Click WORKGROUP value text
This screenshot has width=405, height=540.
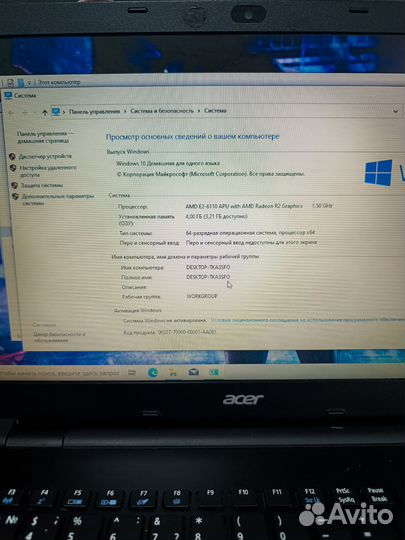[202, 296]
